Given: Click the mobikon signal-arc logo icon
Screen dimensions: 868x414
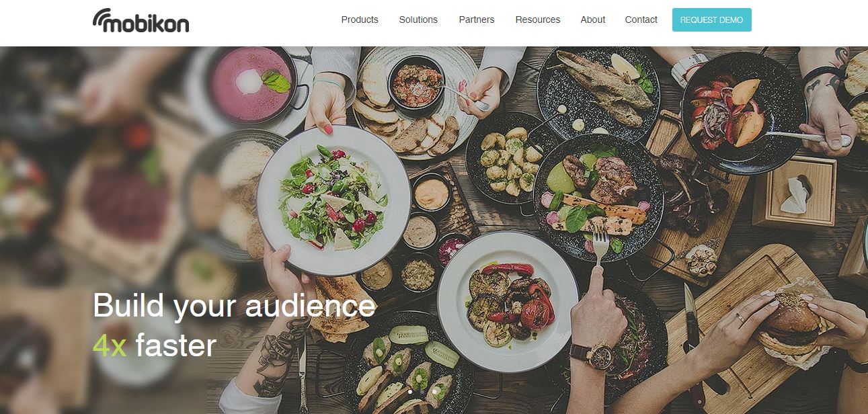Looking at the screenshot, I should coord(103,19).
